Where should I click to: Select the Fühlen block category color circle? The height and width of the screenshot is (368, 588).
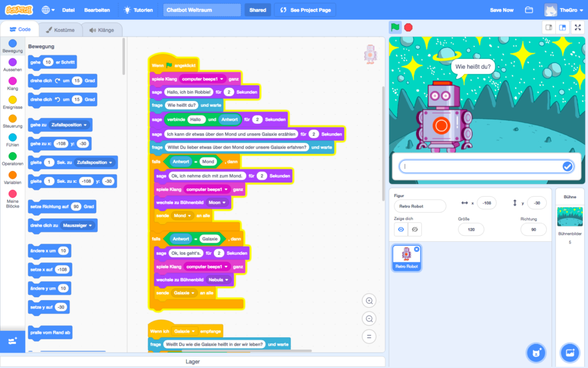[x=13, y=137]
